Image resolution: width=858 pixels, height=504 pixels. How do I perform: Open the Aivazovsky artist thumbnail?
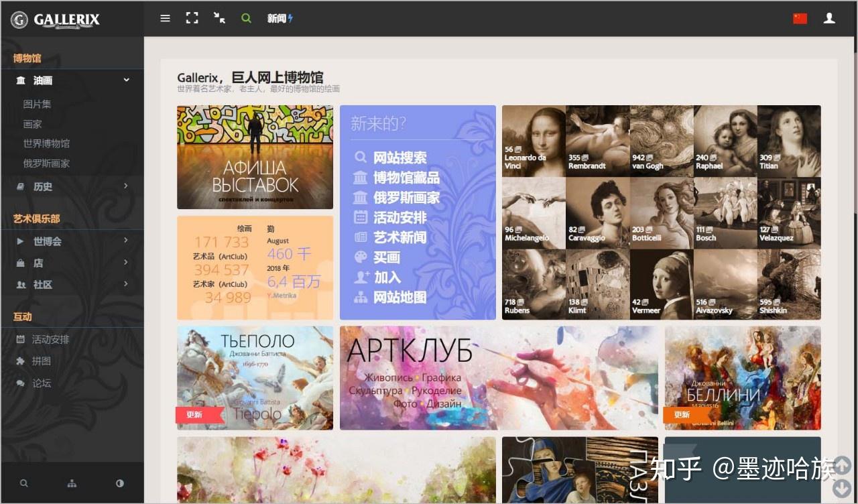[725, 285]
